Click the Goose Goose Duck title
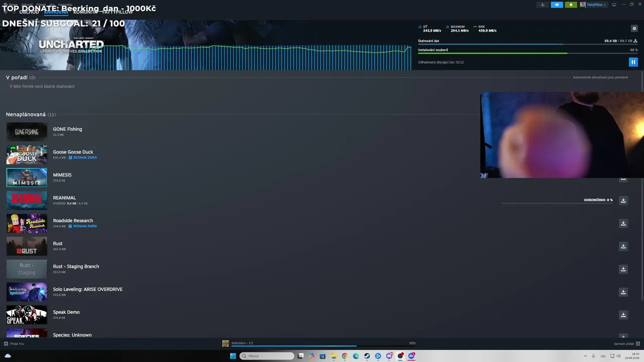Image resolution: width=644 pixels, height=362 pixels. coord(73,152)
